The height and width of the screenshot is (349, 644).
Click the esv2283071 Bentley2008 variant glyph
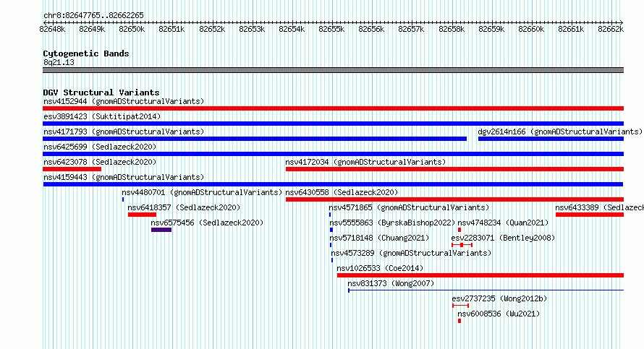click(462, 245)
